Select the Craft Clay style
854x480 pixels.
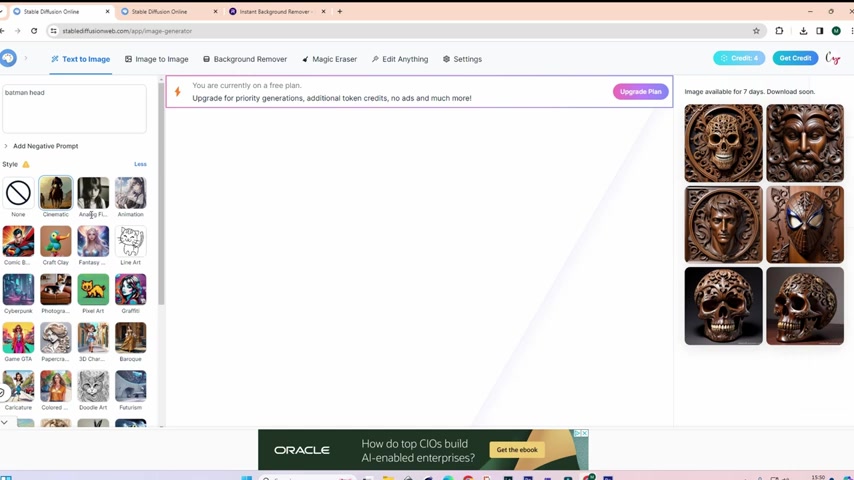point(56,241)
